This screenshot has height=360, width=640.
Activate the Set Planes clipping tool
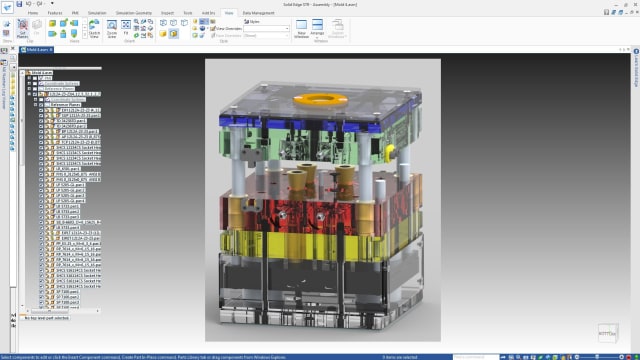coord(22,29)
